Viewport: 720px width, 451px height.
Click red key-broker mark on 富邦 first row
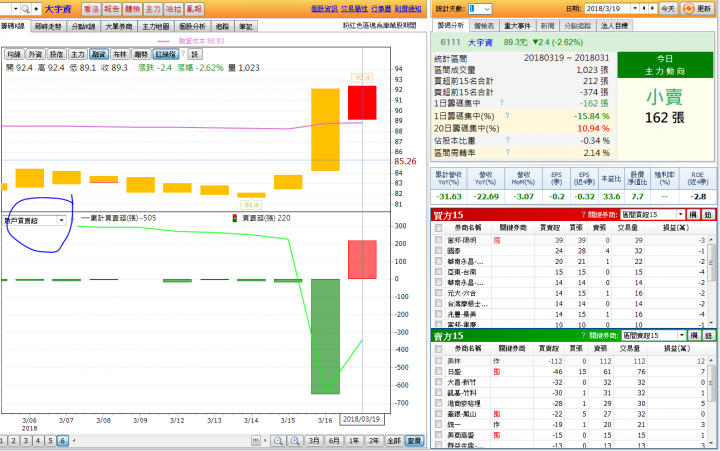pos(497,240)
